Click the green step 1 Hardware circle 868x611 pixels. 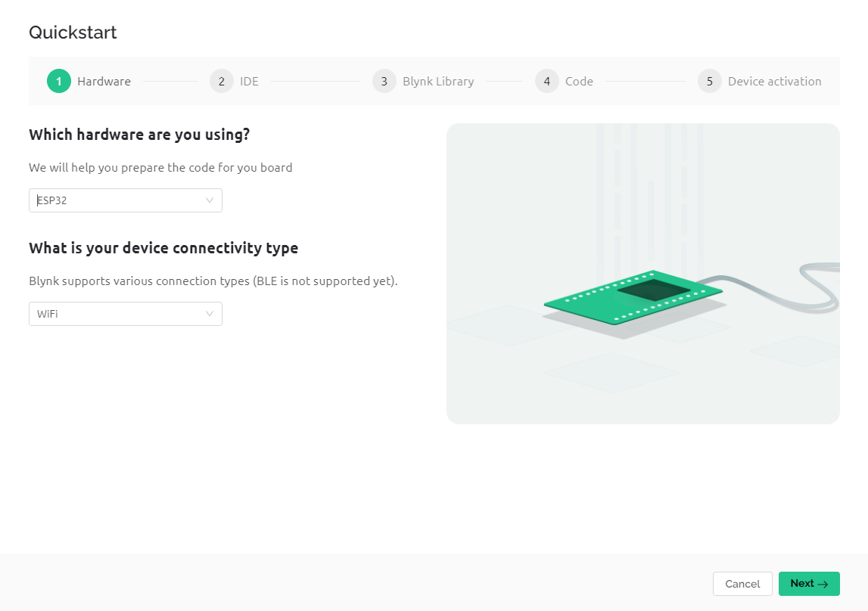point(58,81)
